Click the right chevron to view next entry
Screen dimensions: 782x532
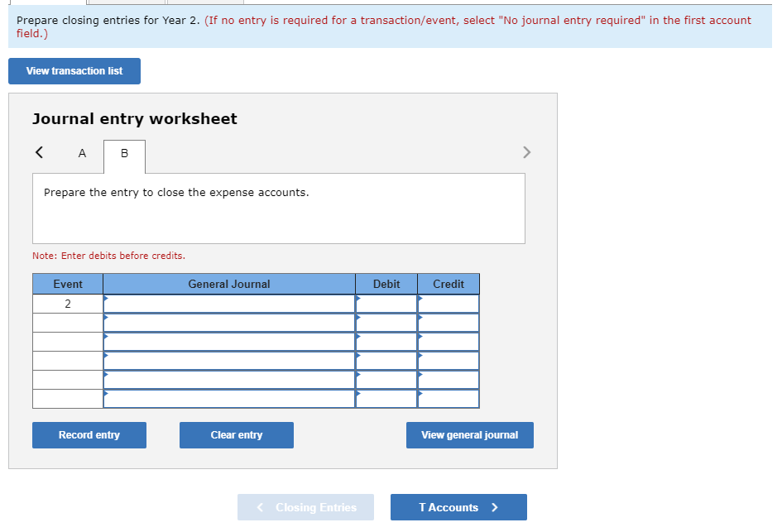(x=526, y=152)
